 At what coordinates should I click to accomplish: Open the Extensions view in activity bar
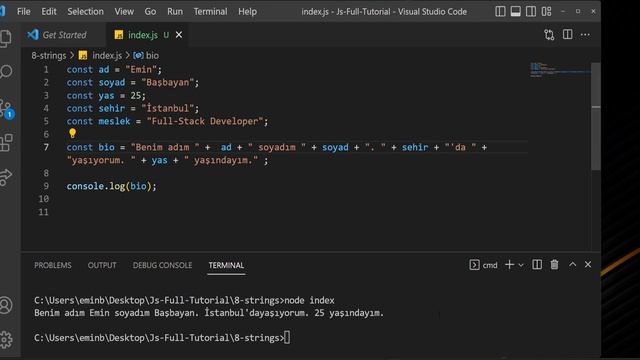point(6,143)
